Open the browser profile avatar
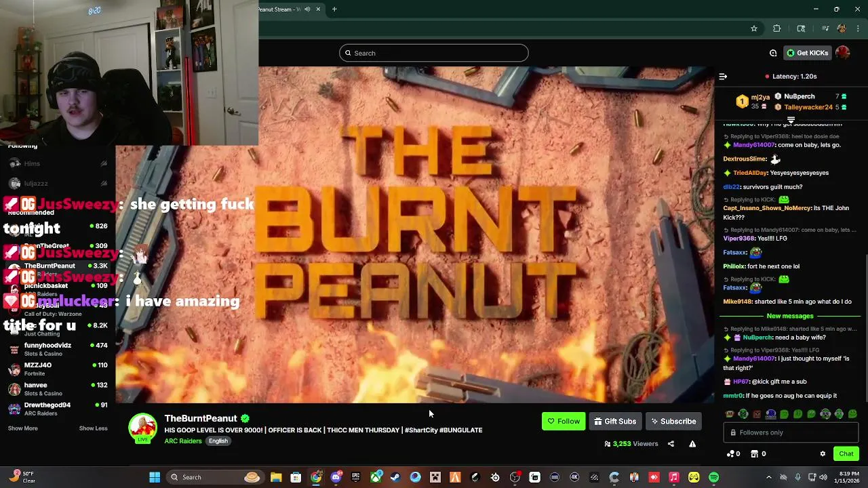The image size is (868, 488). coord(842,28)
